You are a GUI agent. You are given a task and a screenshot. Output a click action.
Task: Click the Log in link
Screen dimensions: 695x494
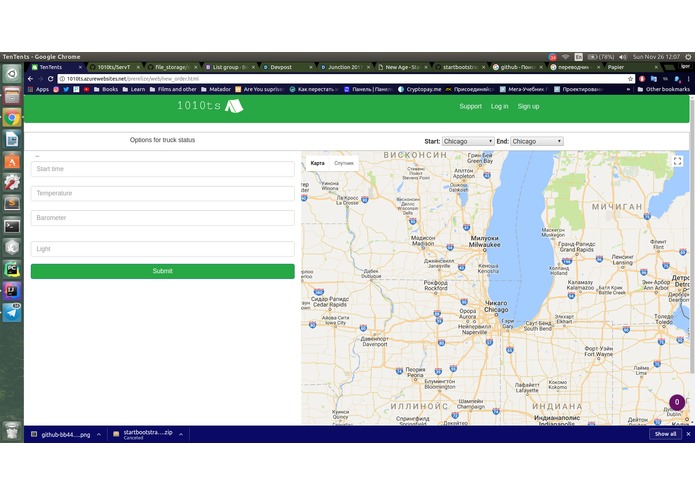click(x=500, y=106)
